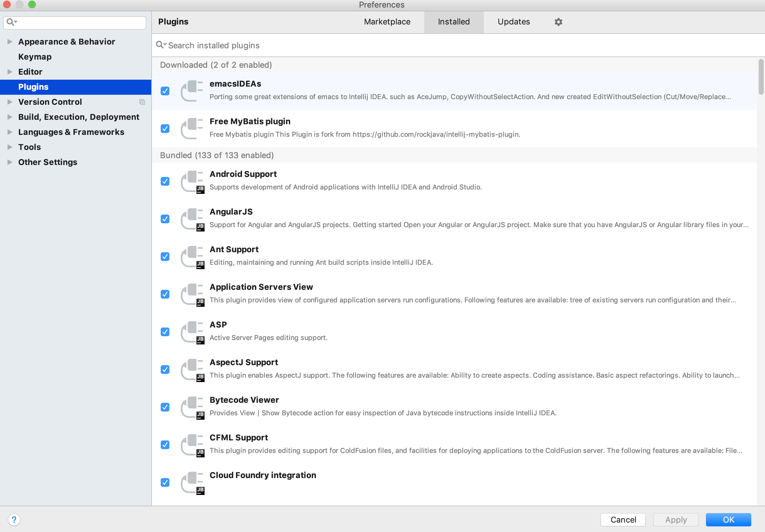Click the Version Control project-level copy icon

coord(142,102)
